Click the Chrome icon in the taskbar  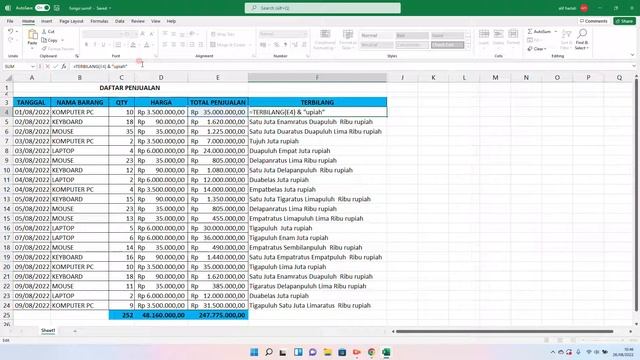point(371,352)
